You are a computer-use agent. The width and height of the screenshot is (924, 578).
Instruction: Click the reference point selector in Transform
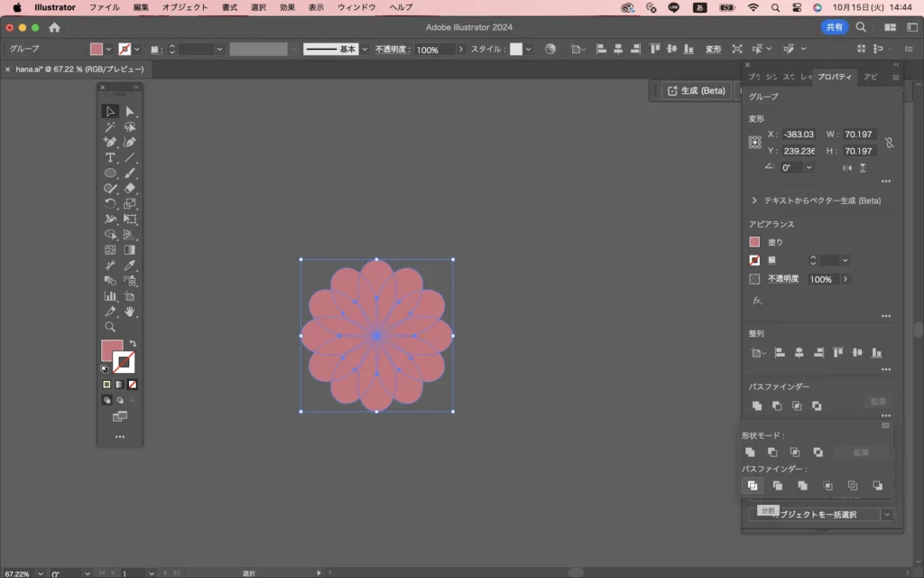[x=755, y=143]
